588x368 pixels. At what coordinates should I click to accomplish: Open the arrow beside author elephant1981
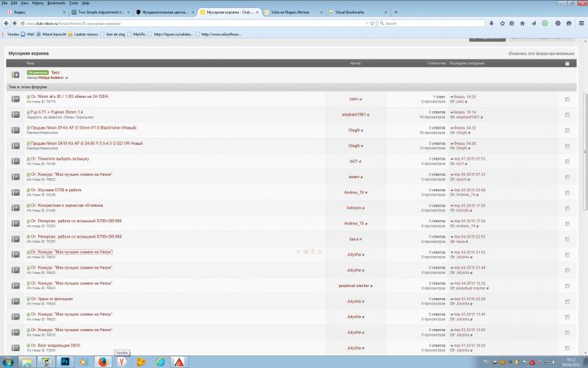[368, 115]
